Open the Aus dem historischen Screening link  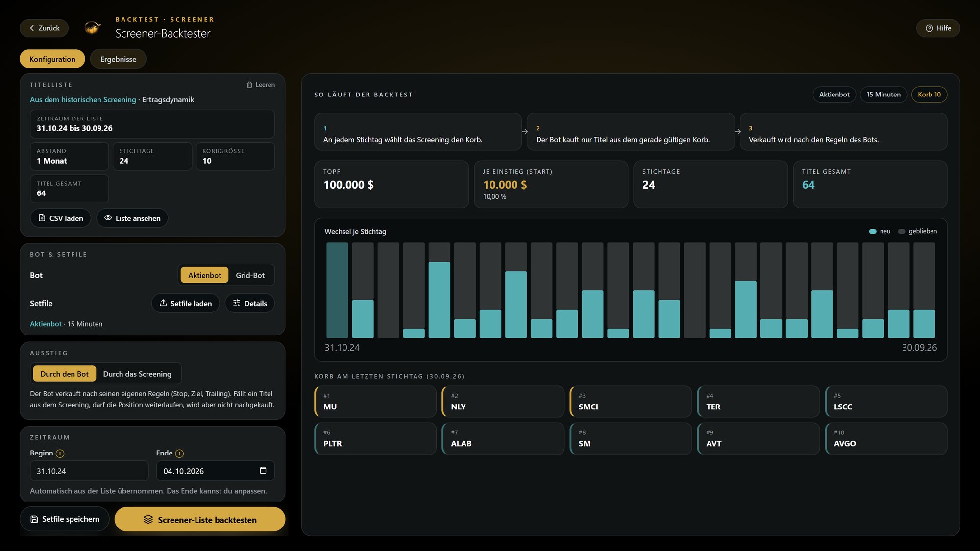tap(83, 99)
